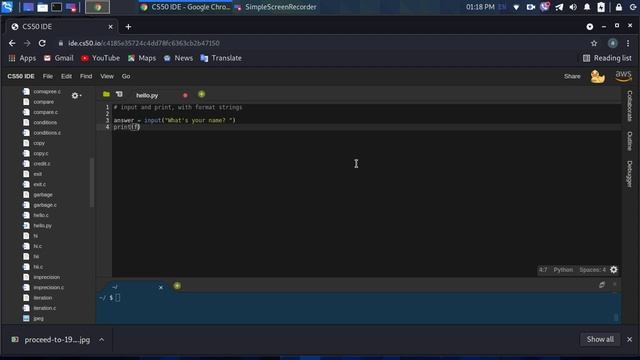Click the terminal prompt input area
The height and width of the screenshot is (360, 640).
tap(118, 298)
